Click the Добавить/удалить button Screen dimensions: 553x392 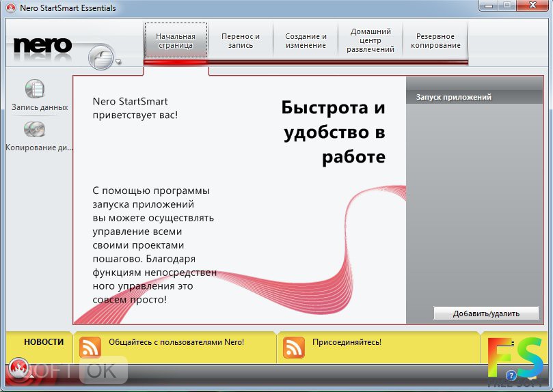(486, 313)
